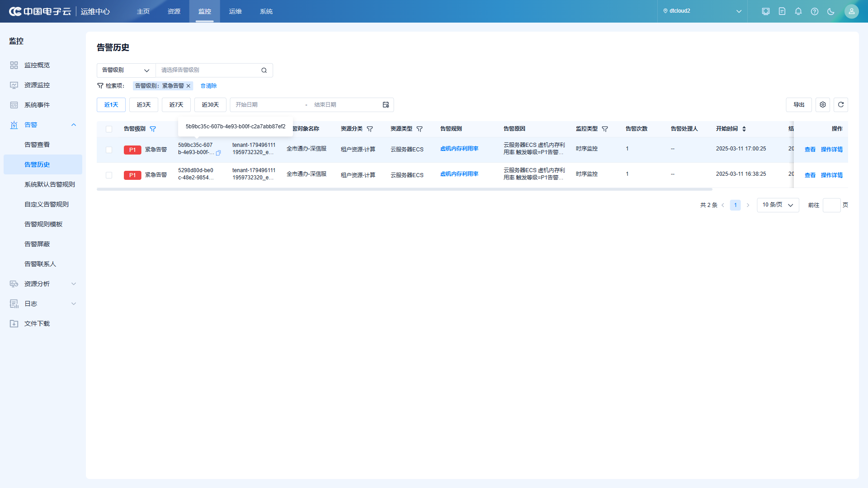The image size is (868, 488).
Task: Select all rows with header checkbox
Action: [109, 129]
